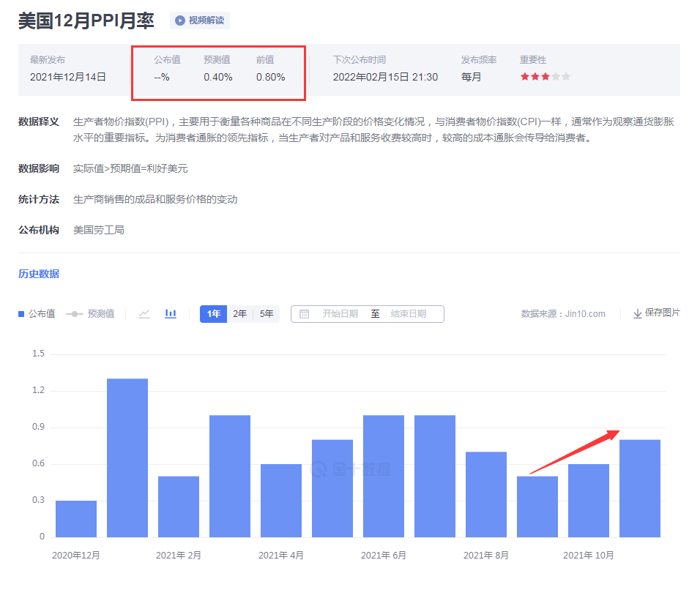Select the 2年 time range tab
The height and width of the screenshot is (590, 700).
(x=239, y=314)
